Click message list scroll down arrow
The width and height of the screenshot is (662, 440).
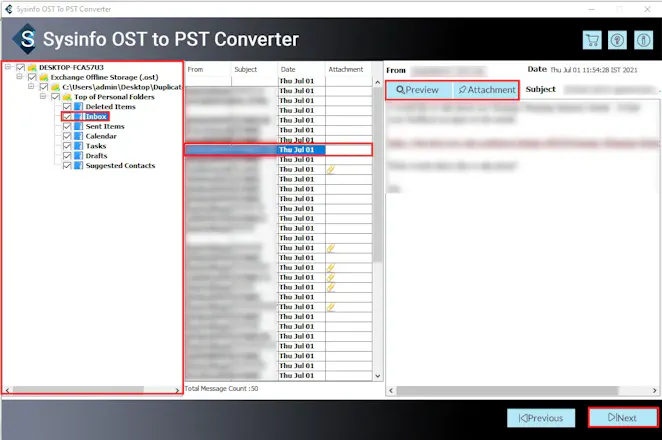(x=377, y=376)
